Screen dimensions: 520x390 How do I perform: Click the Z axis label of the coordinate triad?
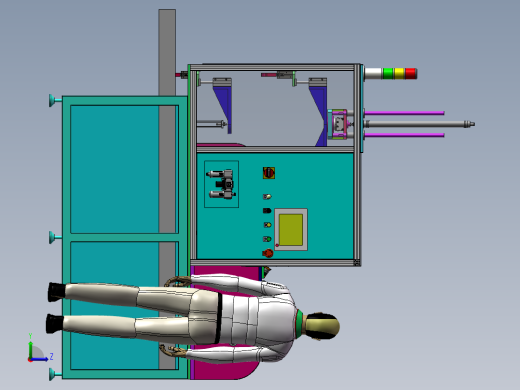[51, 357]
